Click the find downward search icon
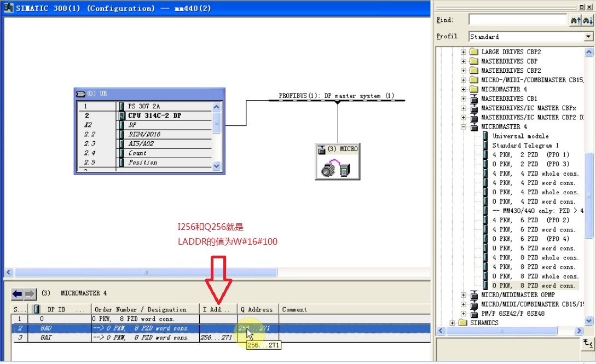Screen dimensions: 596x364 click(x=588, y=20)
